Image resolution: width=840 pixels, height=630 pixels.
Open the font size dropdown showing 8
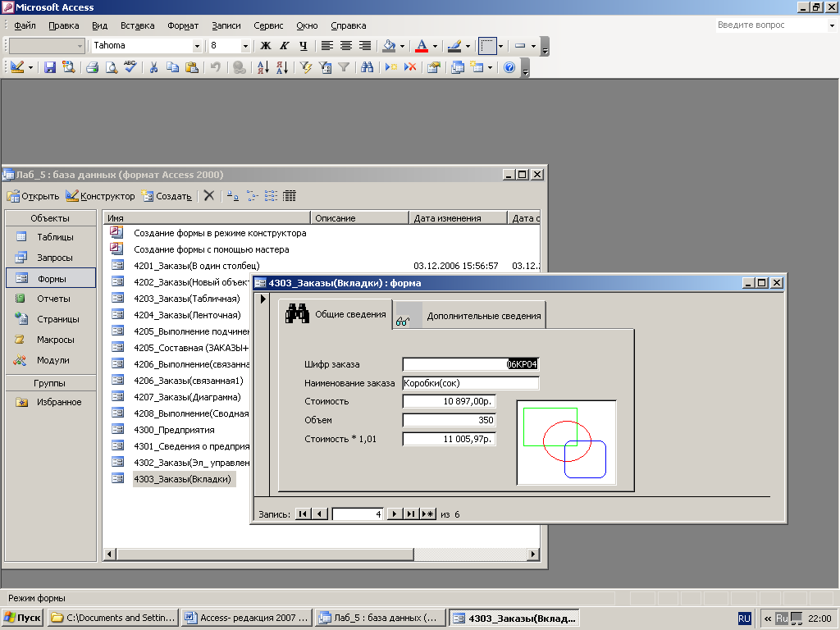pos(245,46)
